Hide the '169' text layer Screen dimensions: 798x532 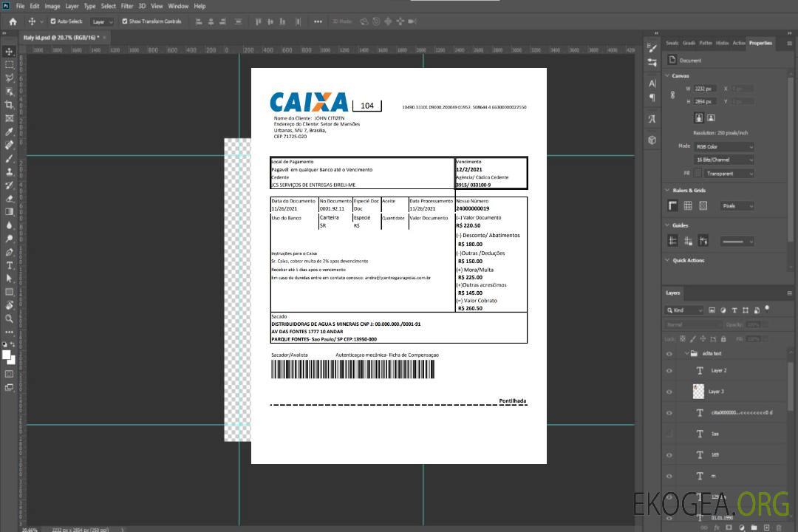point(669,455)
